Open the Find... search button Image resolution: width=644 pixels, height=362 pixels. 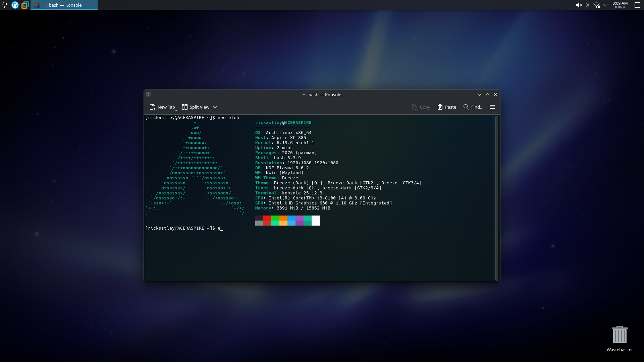473,107
